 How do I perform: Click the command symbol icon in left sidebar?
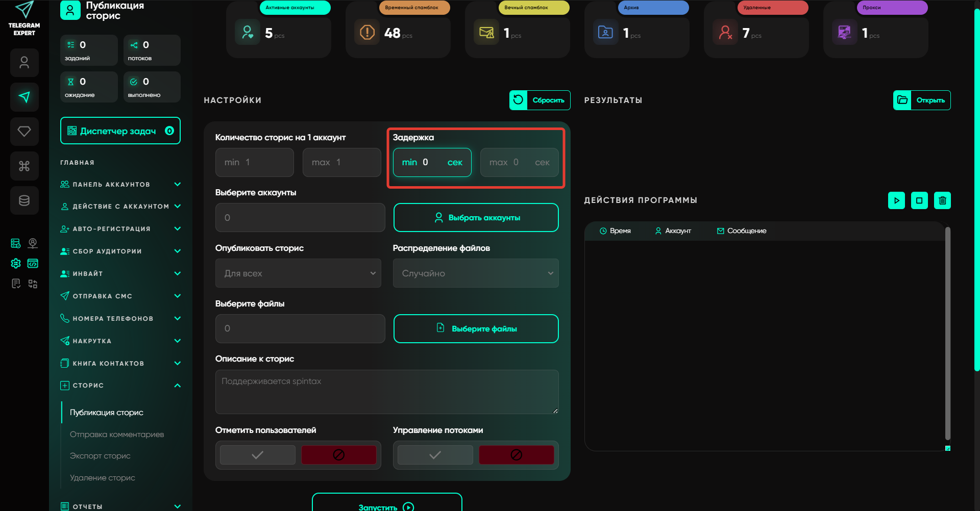tap(24, 166)
